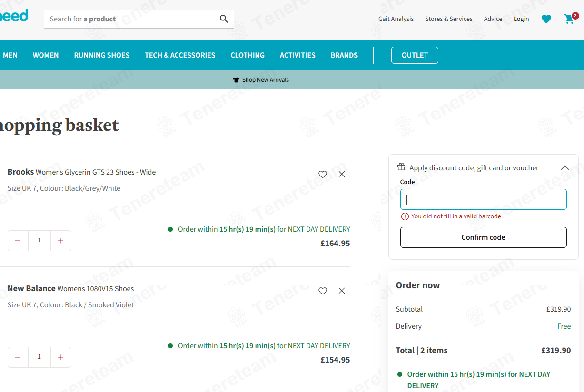Image resolution: width=584 pixels, height=392 pixels.
Task: Click the invalid barcode error message
Action: click(x=457, y=216)
